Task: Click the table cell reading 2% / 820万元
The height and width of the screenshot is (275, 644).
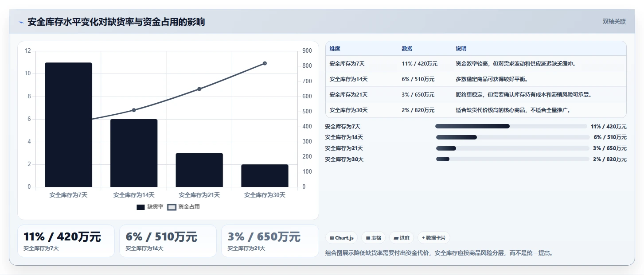Action: click(x=418, y=110)
